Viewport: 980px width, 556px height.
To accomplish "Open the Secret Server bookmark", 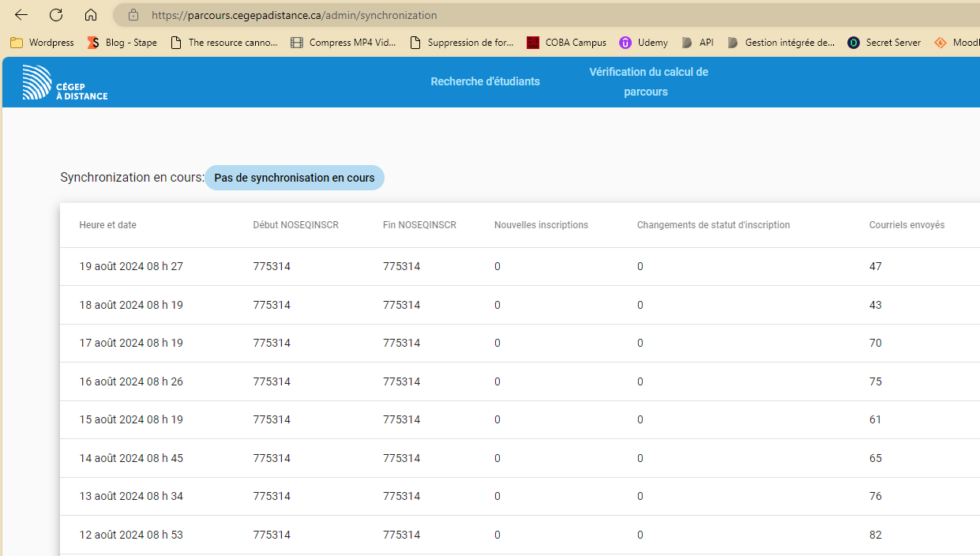I will [x=884, y=43].
